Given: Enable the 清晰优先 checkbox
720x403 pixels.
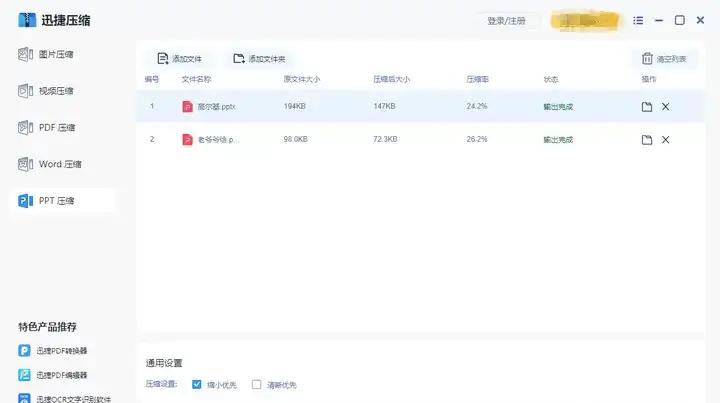Looking at the screenshot, I should (x=257, y=384).
